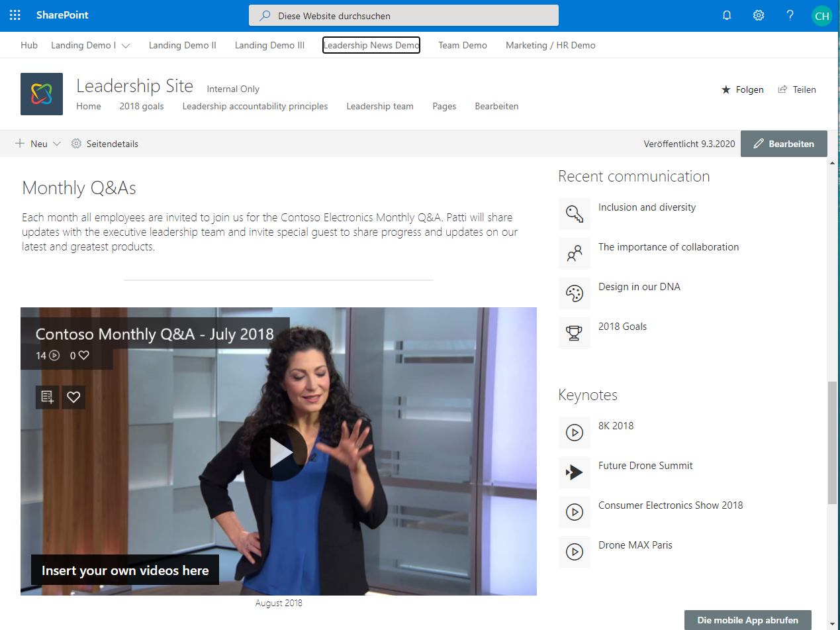
Task: Open Consumer Electronics Show 2018 link
Action: click(671, 505)
